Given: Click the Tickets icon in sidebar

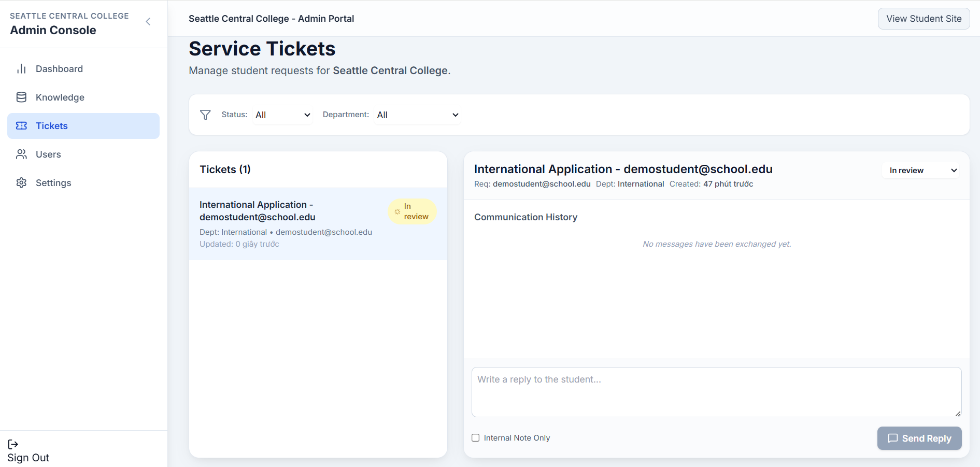Looking at the screenshot, I should tap(21, 126).
